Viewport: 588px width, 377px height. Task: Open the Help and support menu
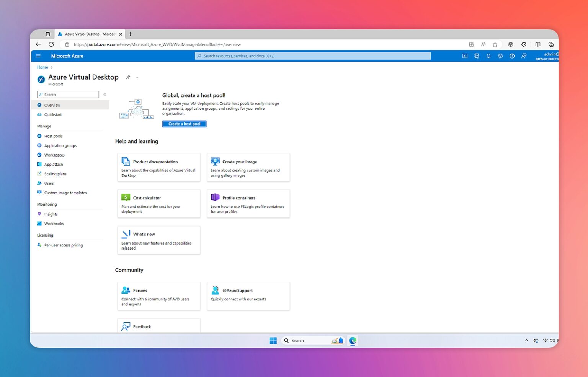tap(512, 56)
